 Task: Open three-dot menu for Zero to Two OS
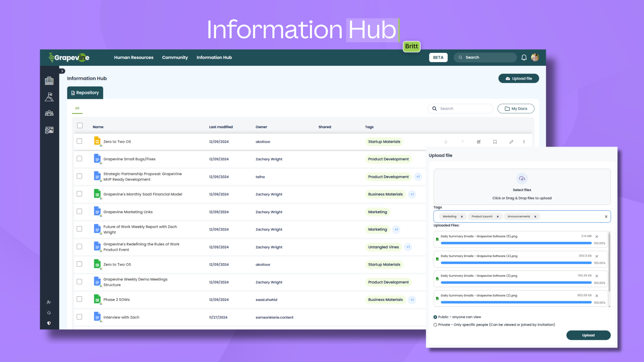coord(524,142)
